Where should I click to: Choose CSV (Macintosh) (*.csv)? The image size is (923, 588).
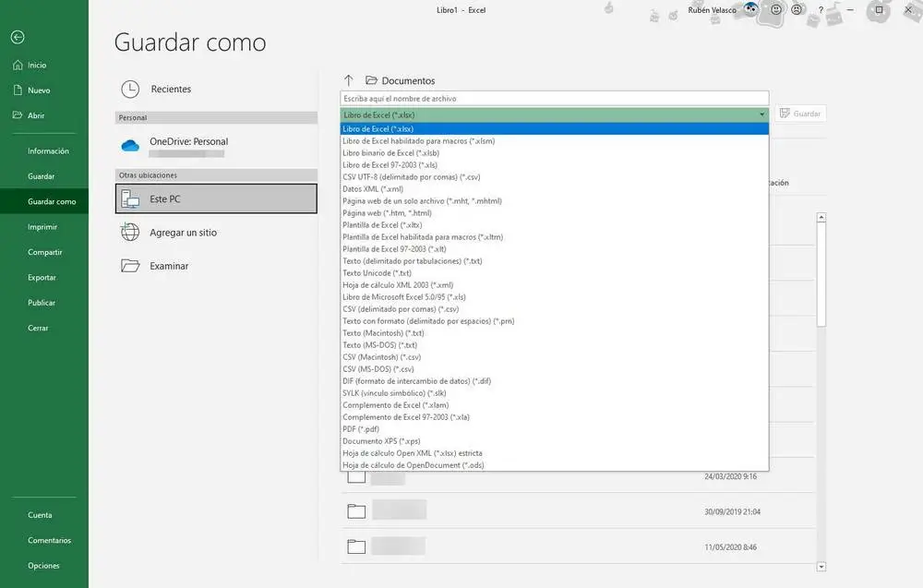555,357
